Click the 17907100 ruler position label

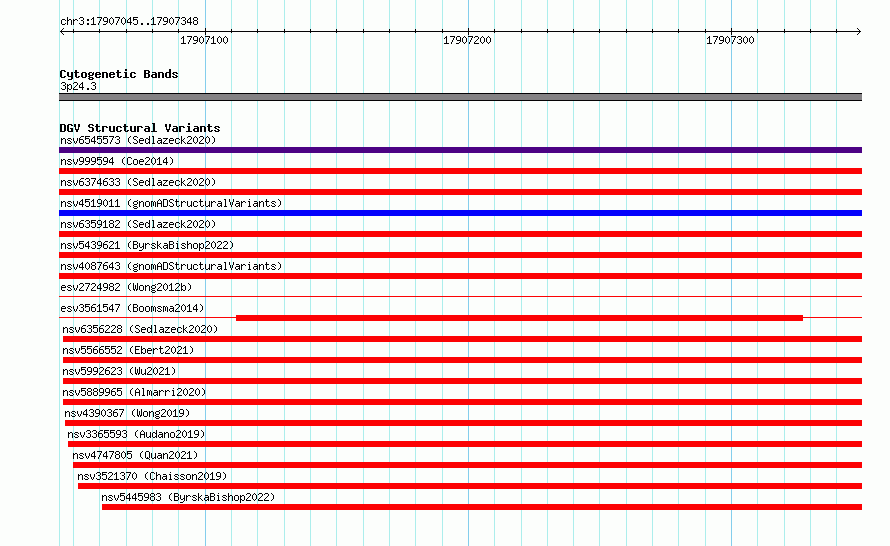pyautogui.click(x=204, y=40)
